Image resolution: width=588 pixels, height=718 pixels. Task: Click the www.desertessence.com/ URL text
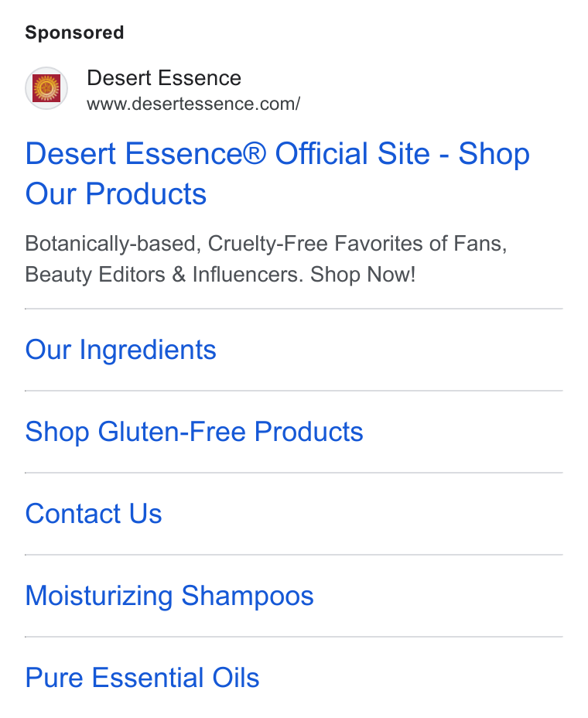point(193,104)
